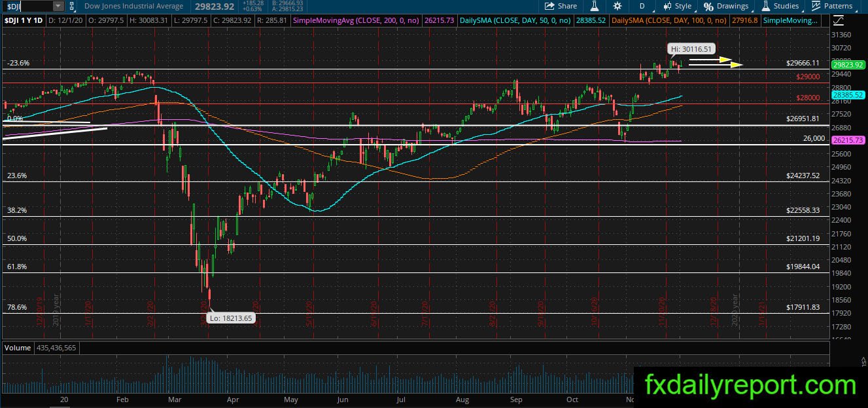The image size is (868, 408).
Task: Click the 27916.8 orange SMA value
Action: click(x=746, y=21)
